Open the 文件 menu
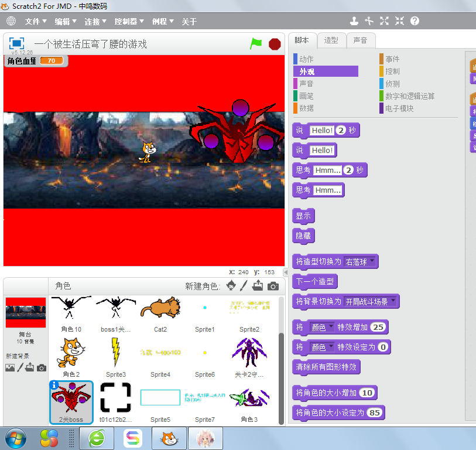 36,22
